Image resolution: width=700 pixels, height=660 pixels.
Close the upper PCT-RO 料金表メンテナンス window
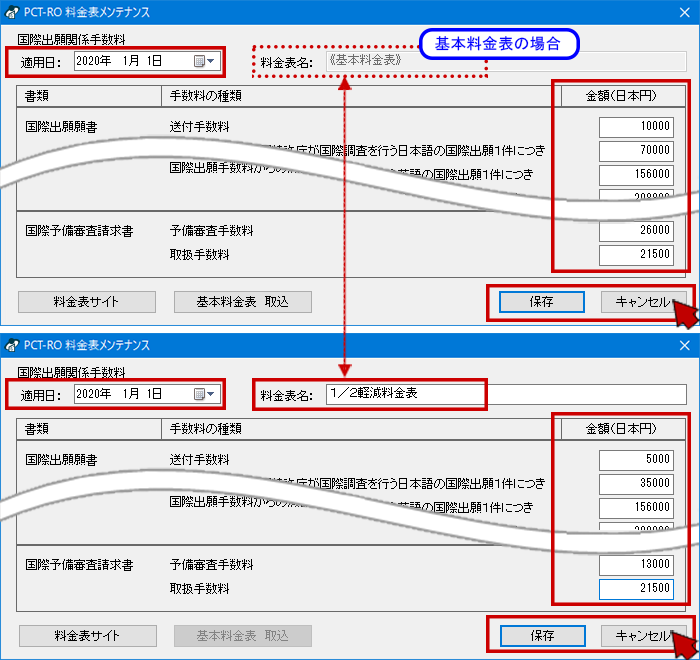(x=684, y=12)
